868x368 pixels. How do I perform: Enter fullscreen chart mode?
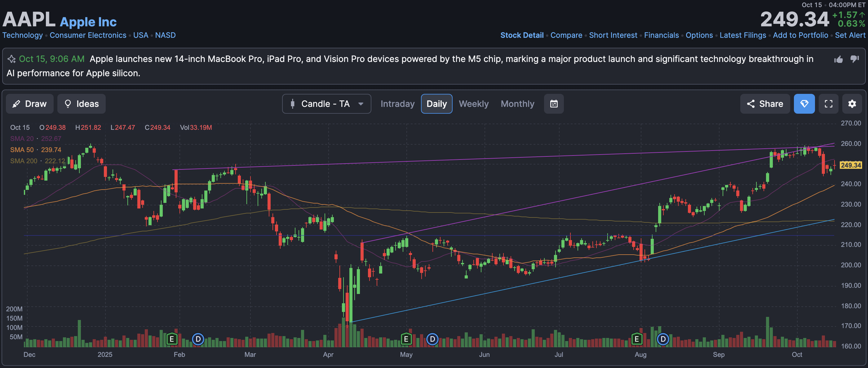[828, 104]
